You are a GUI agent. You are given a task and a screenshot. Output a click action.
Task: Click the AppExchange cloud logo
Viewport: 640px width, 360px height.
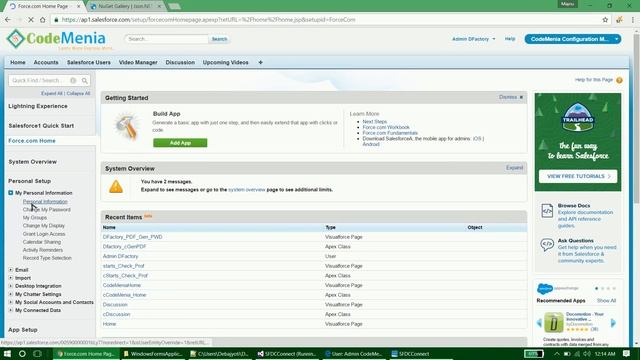544,289
